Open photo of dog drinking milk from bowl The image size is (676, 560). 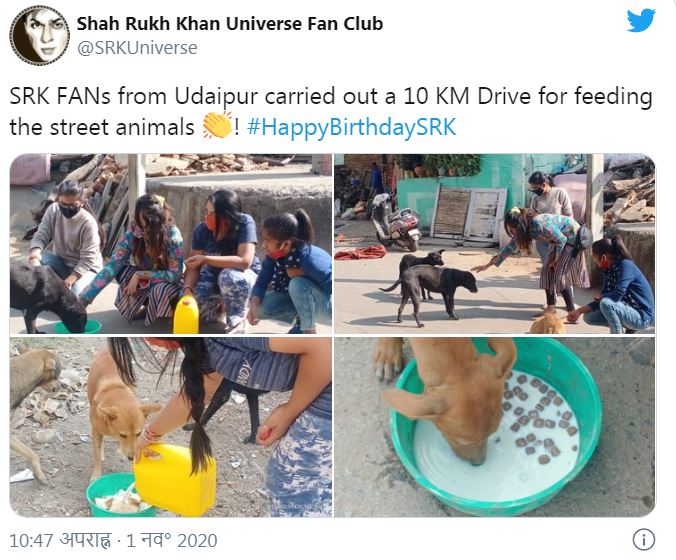(495, 427)
